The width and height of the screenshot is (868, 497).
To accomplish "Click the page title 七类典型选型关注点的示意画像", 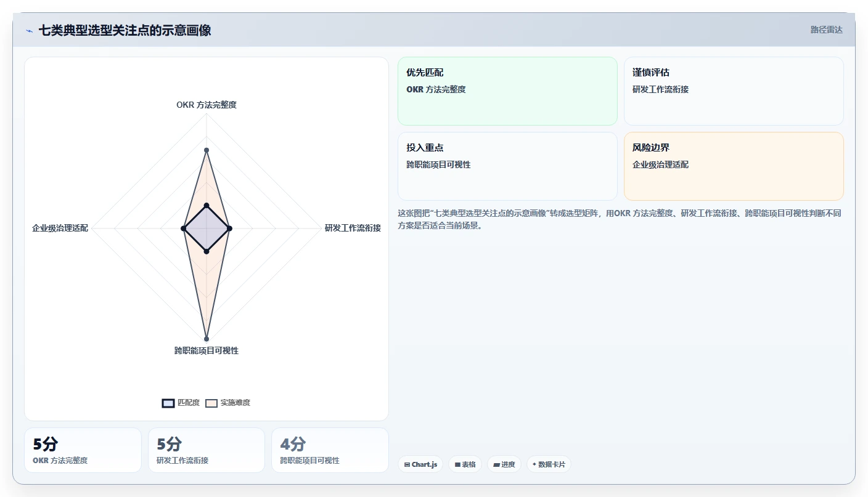I will point(125,30).
